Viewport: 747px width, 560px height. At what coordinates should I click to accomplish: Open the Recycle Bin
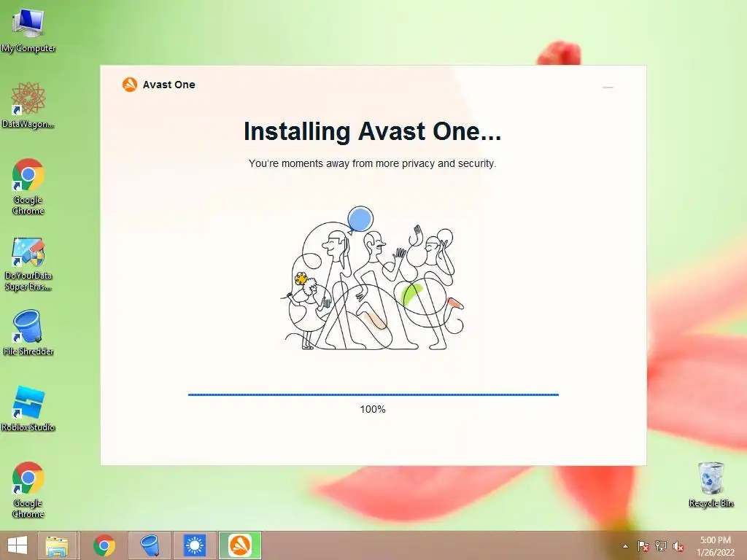711,484
